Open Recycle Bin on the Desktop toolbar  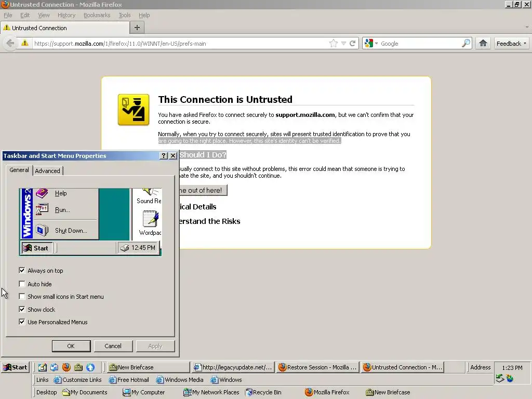pos(263,392)
